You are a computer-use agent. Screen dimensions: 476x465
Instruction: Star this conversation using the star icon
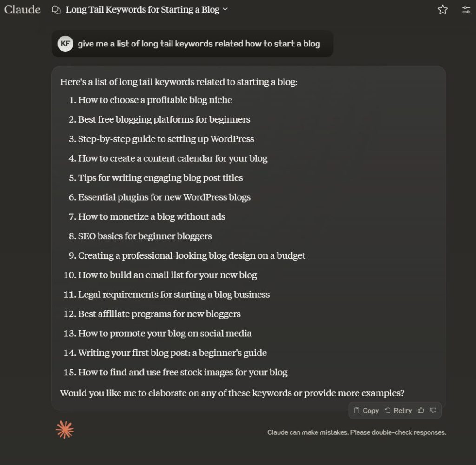442,9
